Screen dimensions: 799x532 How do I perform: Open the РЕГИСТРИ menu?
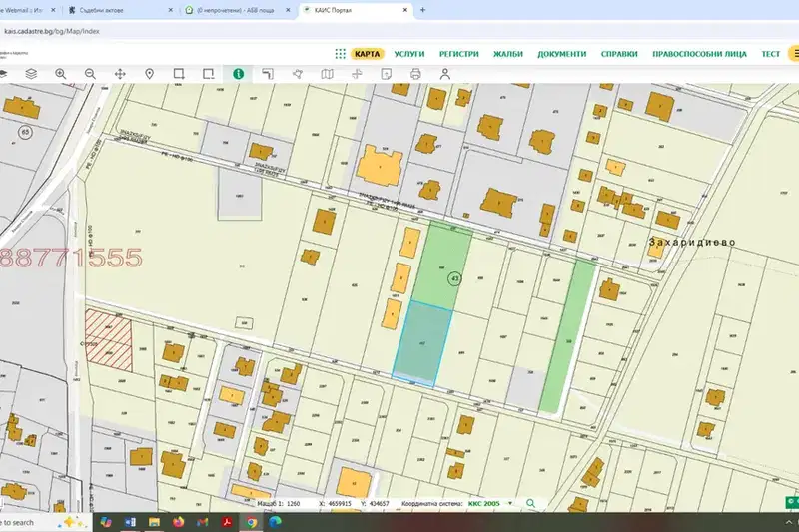459,54
